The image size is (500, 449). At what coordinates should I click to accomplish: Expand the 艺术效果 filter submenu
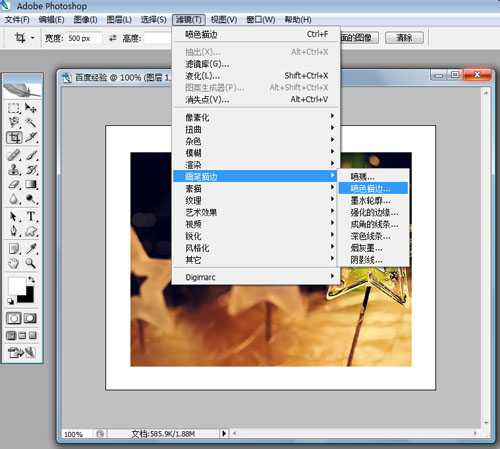click(256, 212)
